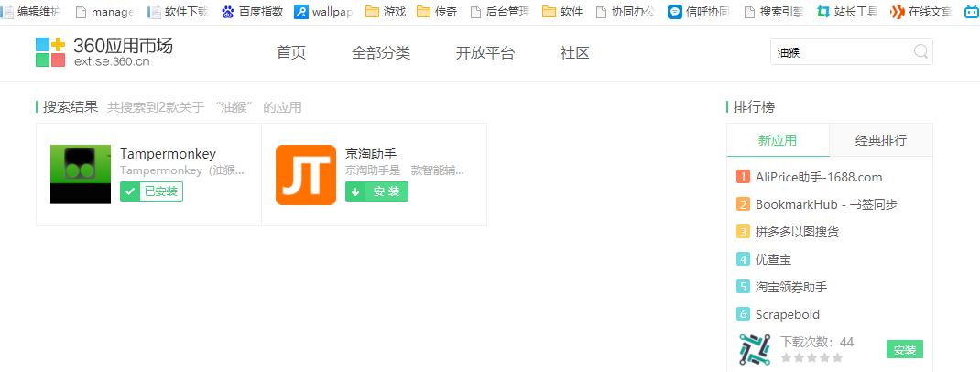Image resolution: width=980 pixels, height=372 pixels.
Task: Open the 软件 bookmark folder
Action: (562, 11)
